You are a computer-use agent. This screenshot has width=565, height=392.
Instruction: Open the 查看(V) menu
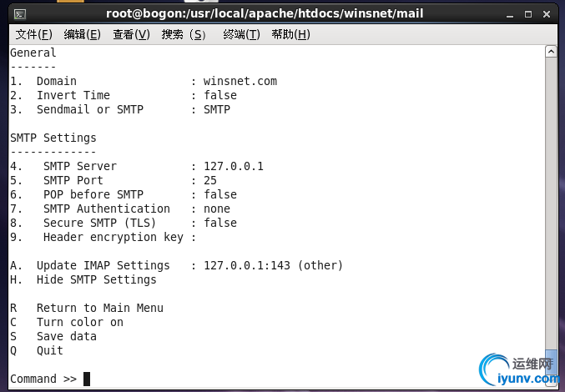pyautogui.click(x=131, y=34)
